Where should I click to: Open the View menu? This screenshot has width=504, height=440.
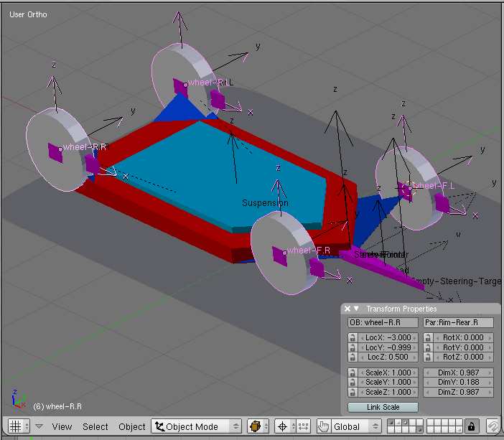click(x=62, y=427)
